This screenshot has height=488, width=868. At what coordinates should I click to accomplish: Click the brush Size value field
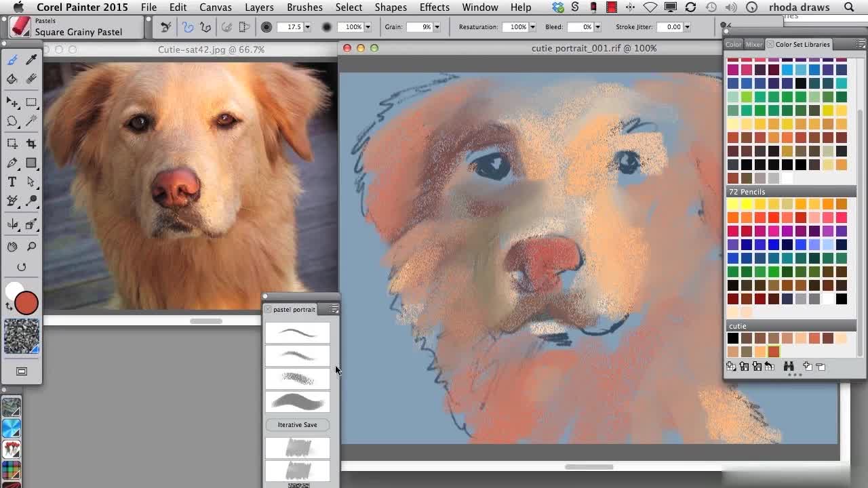tap(290, 27)
